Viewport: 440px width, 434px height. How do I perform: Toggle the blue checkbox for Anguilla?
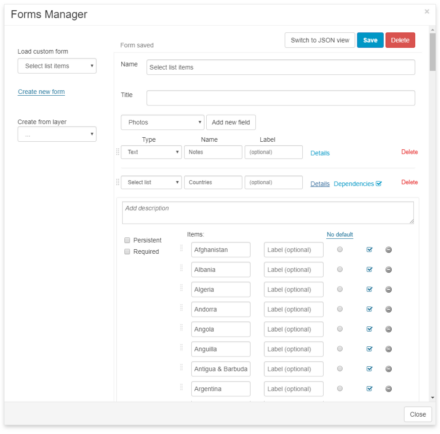[369, 349]
